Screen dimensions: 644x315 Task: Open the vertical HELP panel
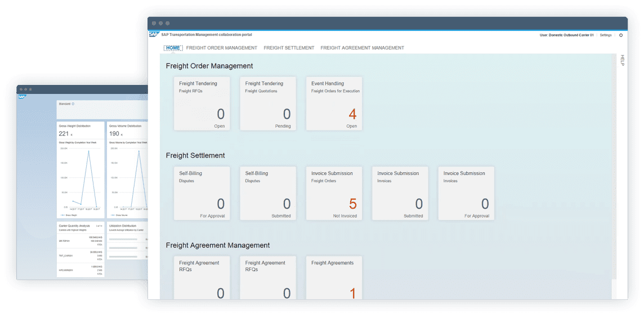tap(622, 60)
